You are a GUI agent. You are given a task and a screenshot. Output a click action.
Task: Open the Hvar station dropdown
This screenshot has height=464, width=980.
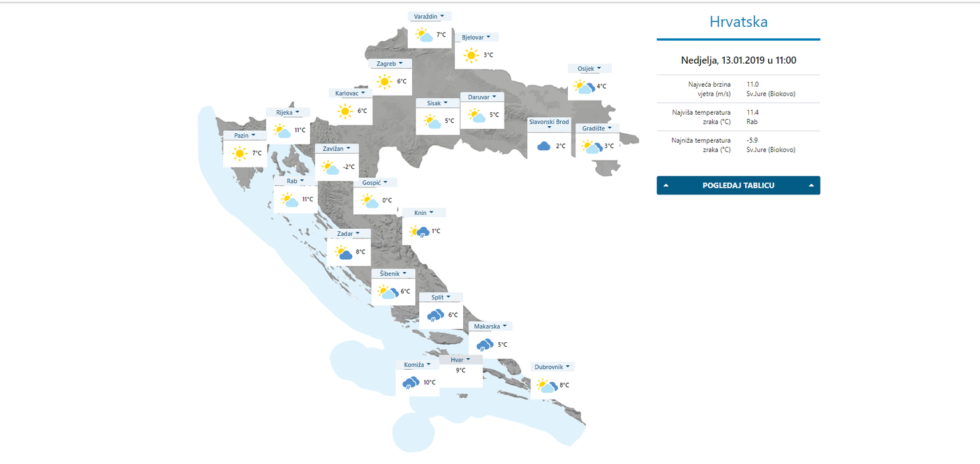pyautogui.click(x=460, y=360)
